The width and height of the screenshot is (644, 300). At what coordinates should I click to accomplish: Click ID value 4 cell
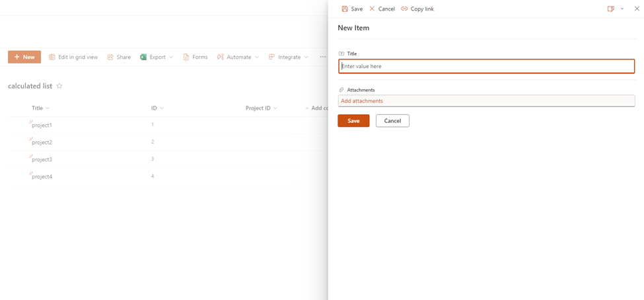coord(153,176)
